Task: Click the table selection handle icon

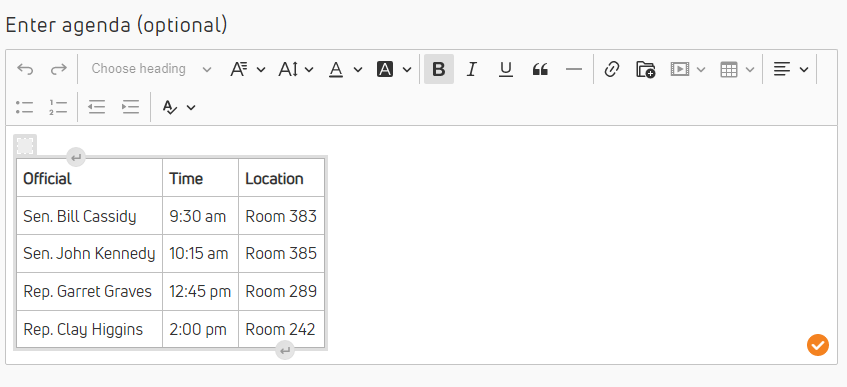Action: [25, 145]
